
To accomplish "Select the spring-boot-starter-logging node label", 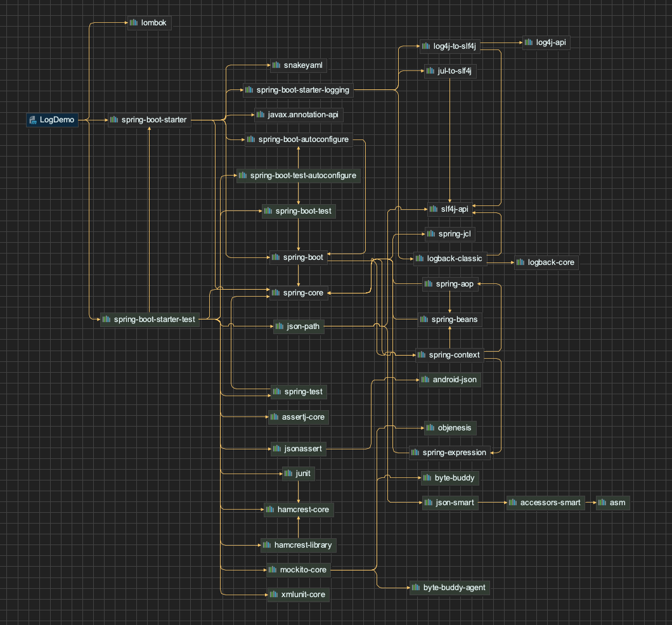I will click(x=303, y=90).
